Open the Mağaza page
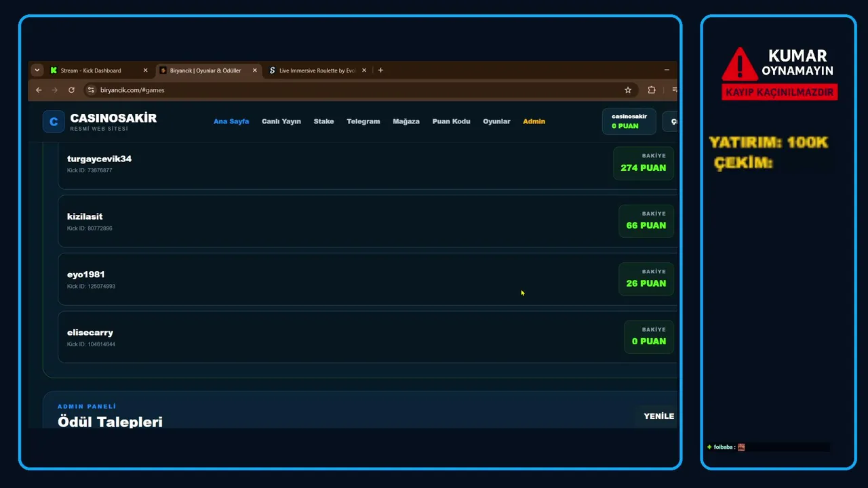The image size is (868, 488). pos(406,121)
